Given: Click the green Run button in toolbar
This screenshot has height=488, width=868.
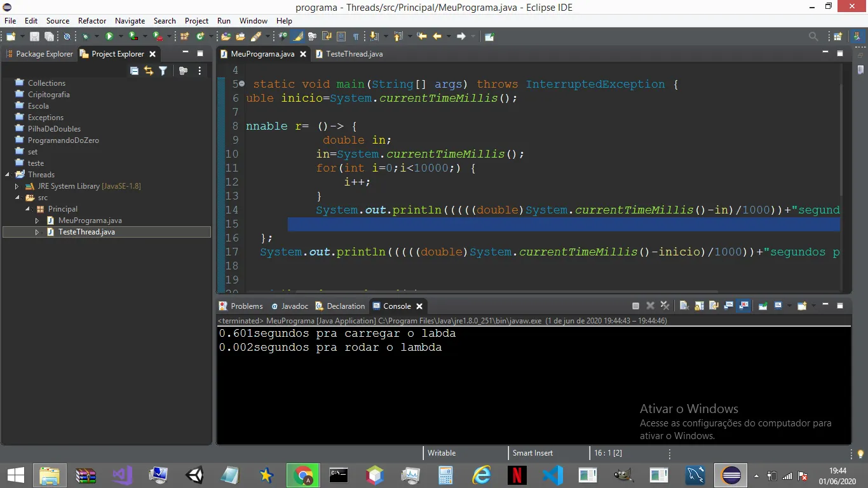Looking at the screenshot, I should tap(109, 37).
